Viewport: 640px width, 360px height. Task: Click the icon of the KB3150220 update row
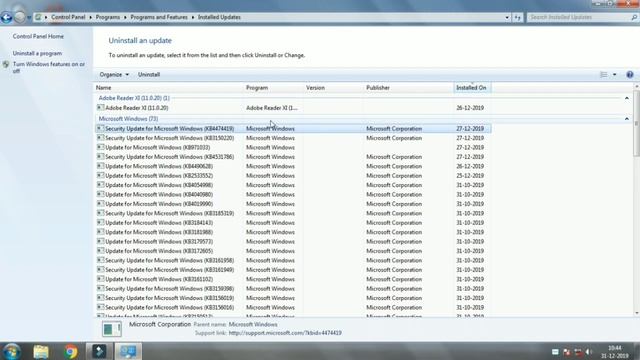point(100,138)
